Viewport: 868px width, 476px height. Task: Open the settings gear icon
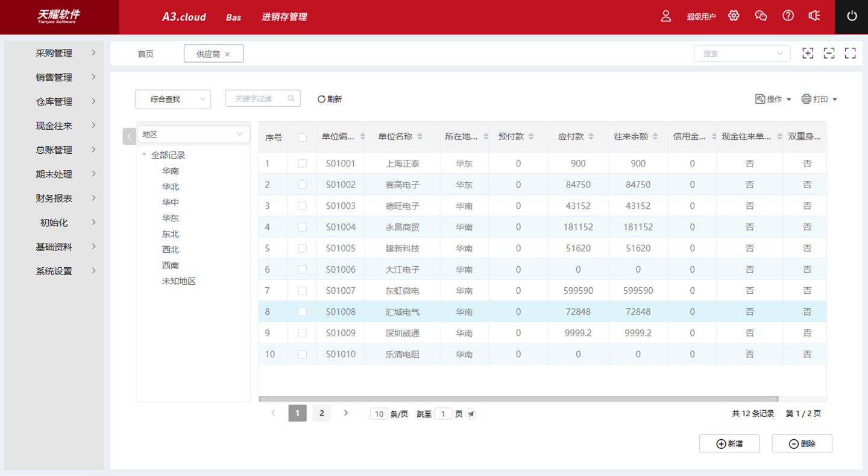pyautogui.click(x=734, y=16)
